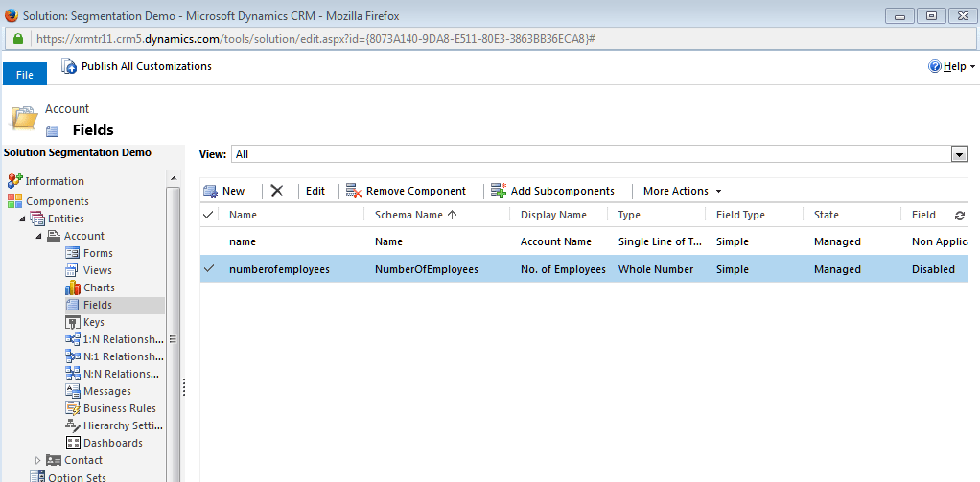Click the Remove Component icon
Screen dimensions: 980x482
point(354,191)
